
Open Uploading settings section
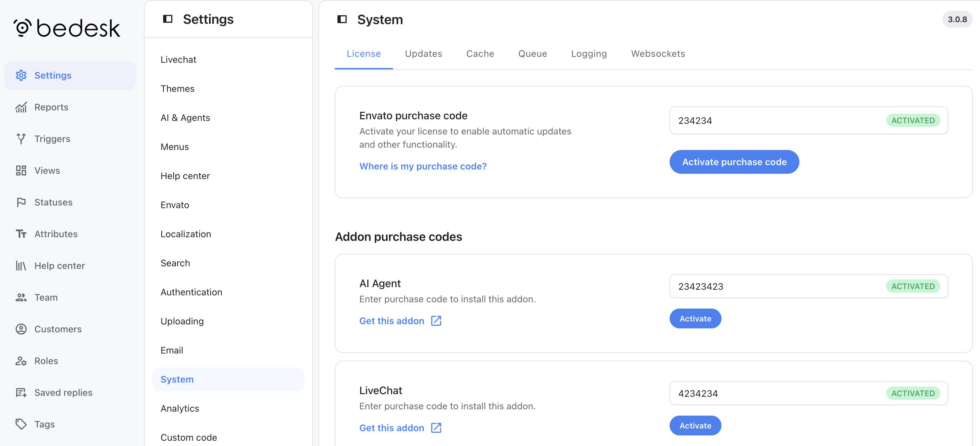(x=228, y=321)
